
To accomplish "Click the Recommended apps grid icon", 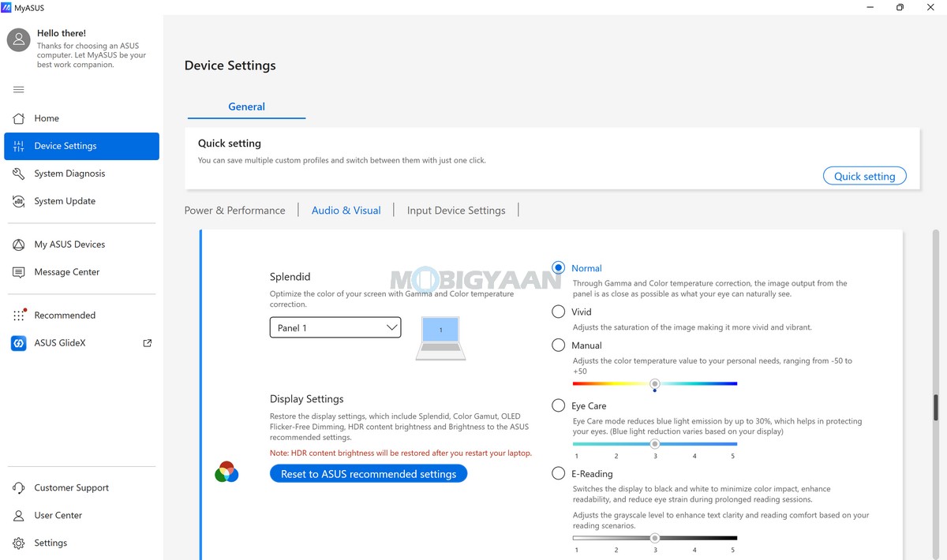I will 19,315.
